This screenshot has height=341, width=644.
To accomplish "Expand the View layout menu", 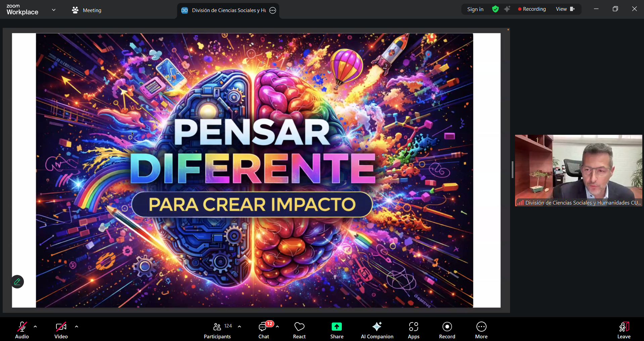I will [x=565, y=9].
